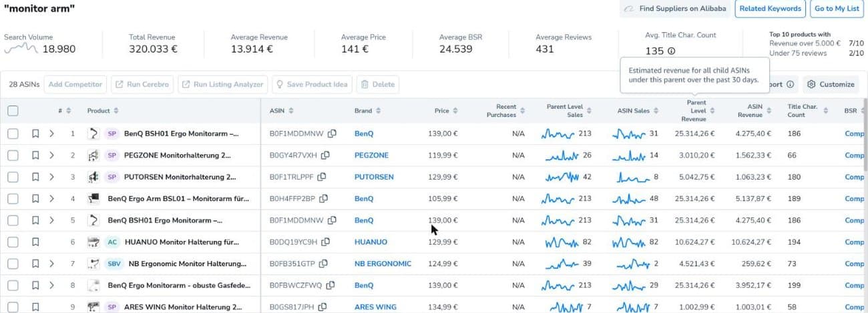Bookmark the ARES WING Monitor Halterung row
This screenshot has width=868, height=313.
(35, 307)
